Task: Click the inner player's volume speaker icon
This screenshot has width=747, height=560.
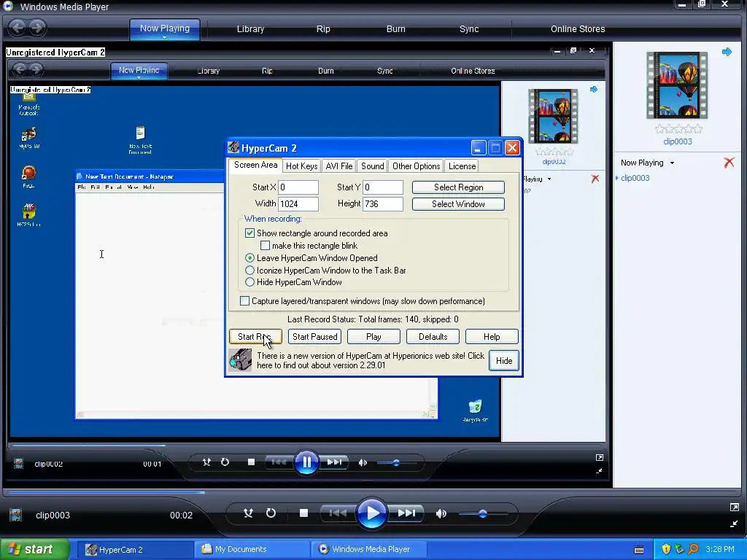Action: pyautogui.click(x=363, y=462)
